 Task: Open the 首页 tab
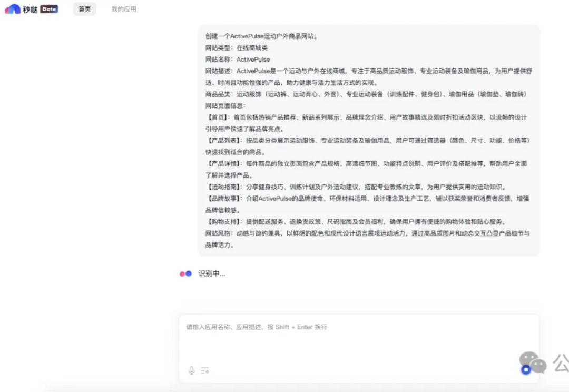pyautogui.click(x=84, y=9)
